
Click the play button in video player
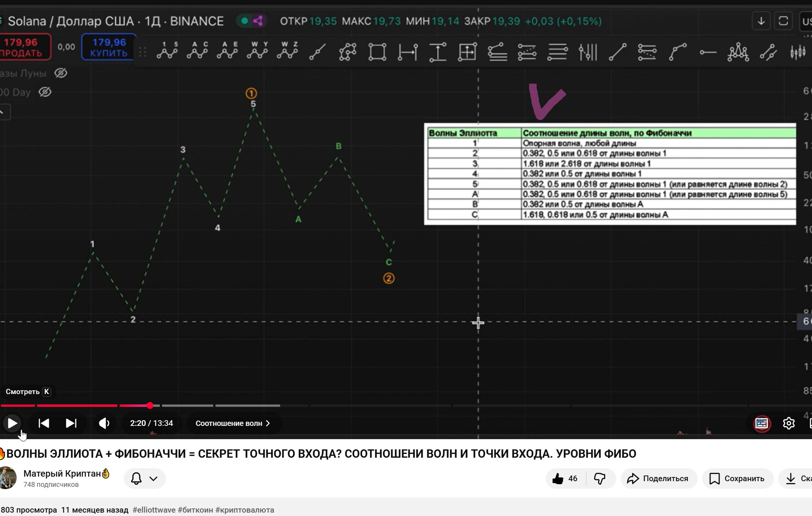pyautogui.click(x=12, y=423)
